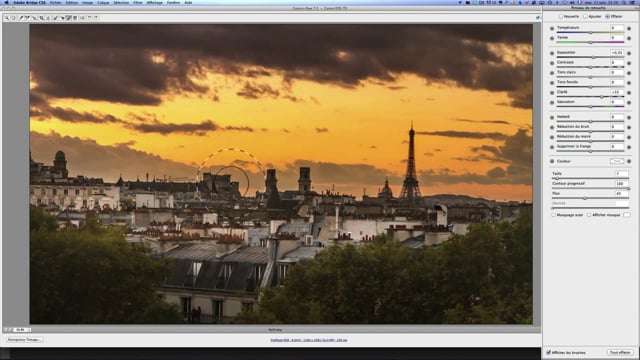
Task: Select the Adjustment Brush tool
Action: 69,18
